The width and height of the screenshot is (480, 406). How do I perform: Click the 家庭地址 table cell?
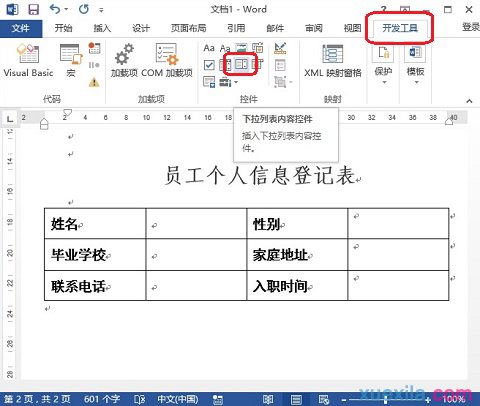pos(297,254)
